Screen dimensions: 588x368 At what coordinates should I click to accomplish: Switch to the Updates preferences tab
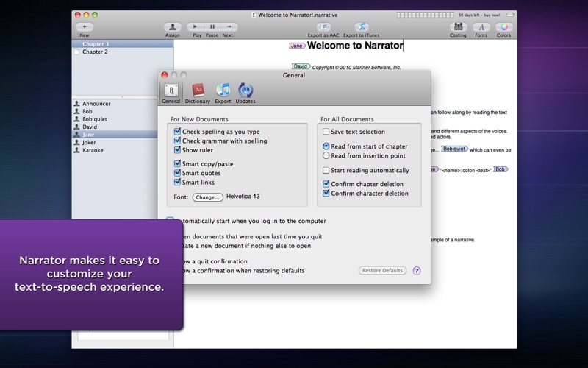point(245,93)
